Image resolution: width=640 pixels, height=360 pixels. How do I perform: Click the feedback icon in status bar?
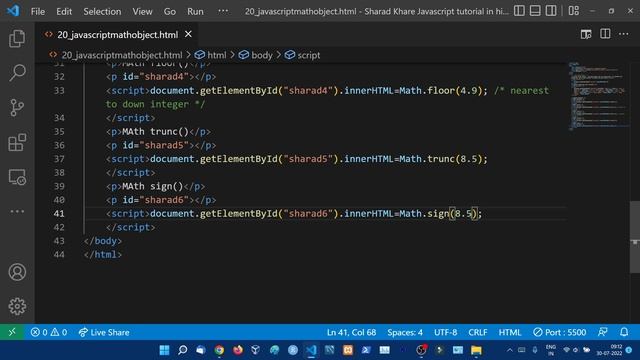tap(603, 332)
